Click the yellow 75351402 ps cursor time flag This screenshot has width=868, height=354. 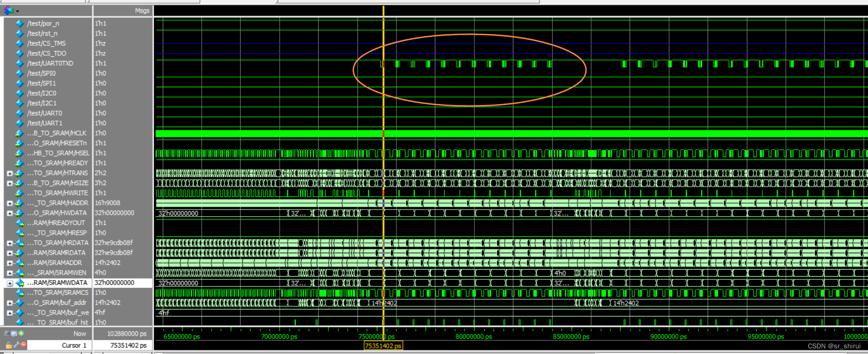pyautogui.click(x=383, y=346)
